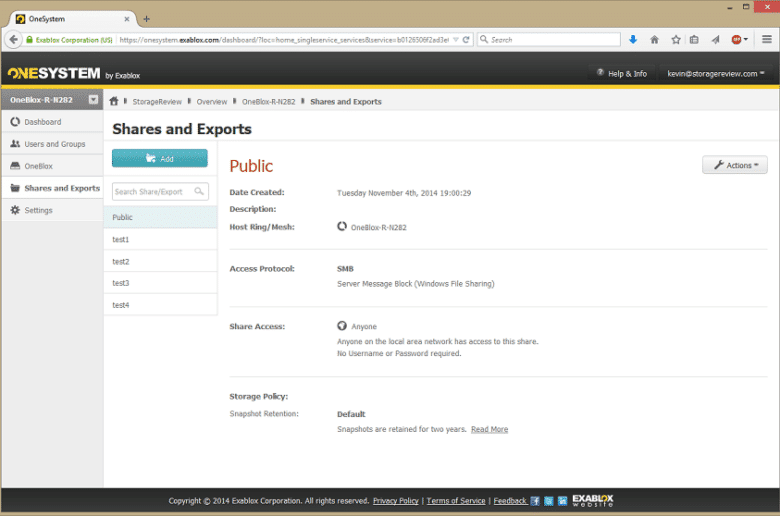The width and height of the screenshot is (780, 516).
Task: Go to browser home page icon
Action: coord(654,40)
